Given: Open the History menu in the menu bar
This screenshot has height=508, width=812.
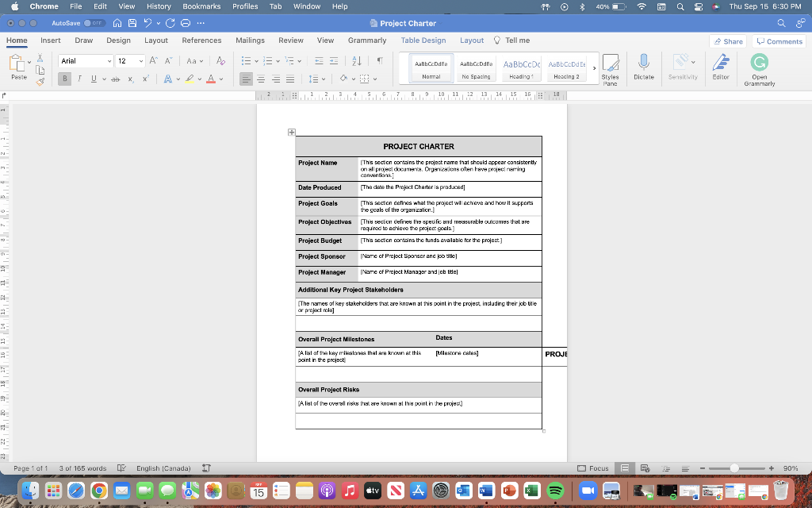Looking at the screenshot, I should (x=159, y=6).
